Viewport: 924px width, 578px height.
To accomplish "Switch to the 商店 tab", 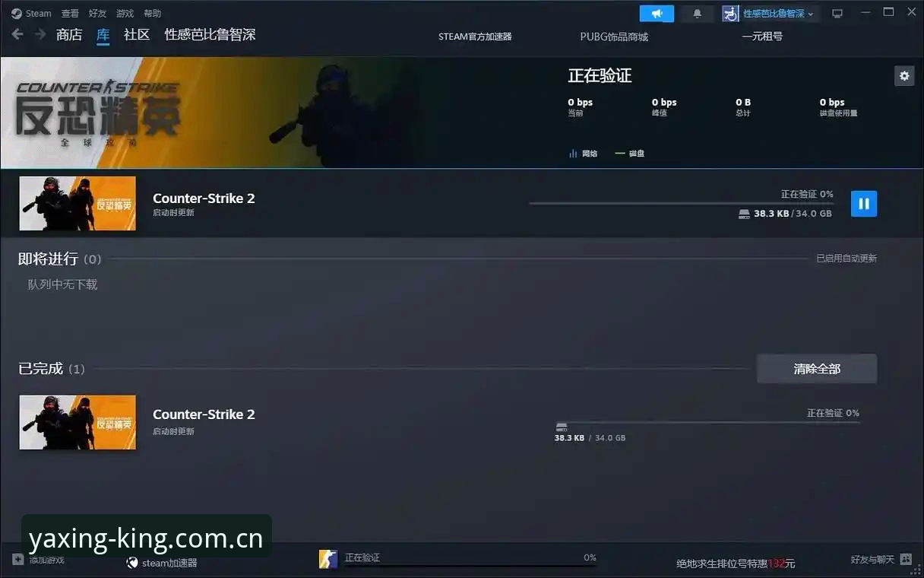I will [69, 35].
